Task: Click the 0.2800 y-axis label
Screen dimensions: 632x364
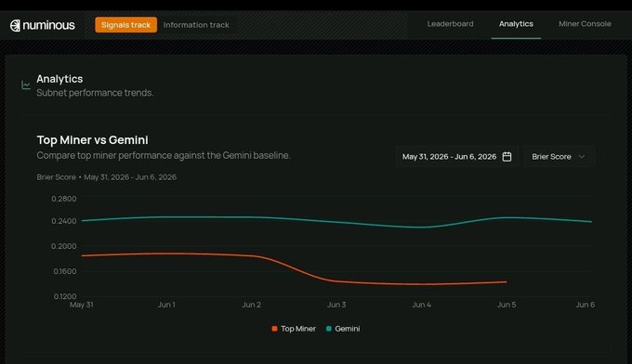Action: [64, 199]
